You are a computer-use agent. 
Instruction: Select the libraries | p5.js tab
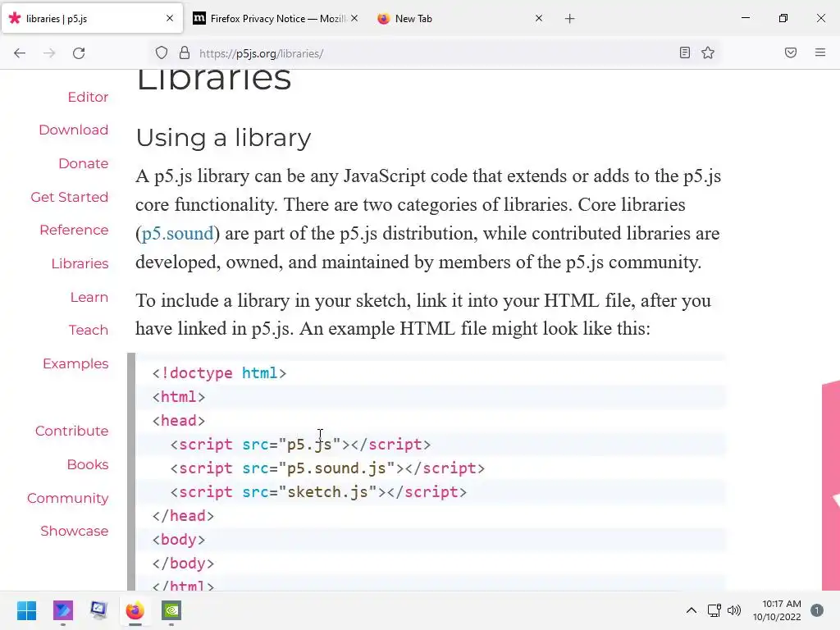92,19
